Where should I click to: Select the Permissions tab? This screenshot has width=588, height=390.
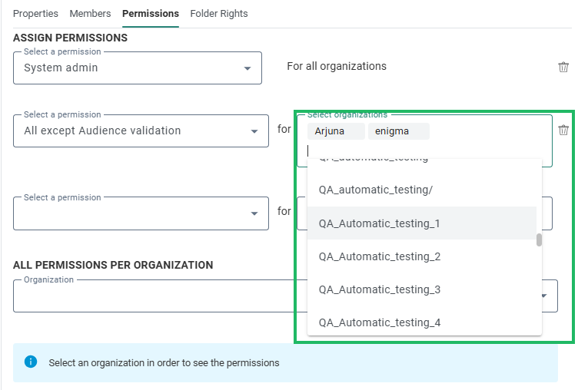click(151, 14)
